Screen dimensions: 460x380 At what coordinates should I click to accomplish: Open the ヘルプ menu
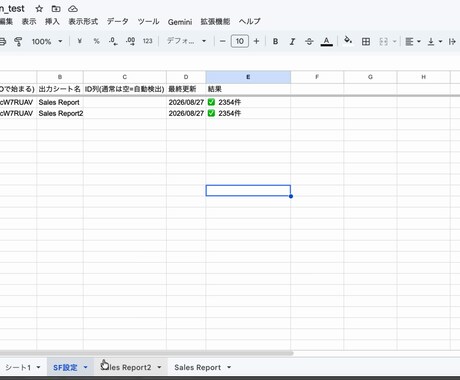coord(250,22)
